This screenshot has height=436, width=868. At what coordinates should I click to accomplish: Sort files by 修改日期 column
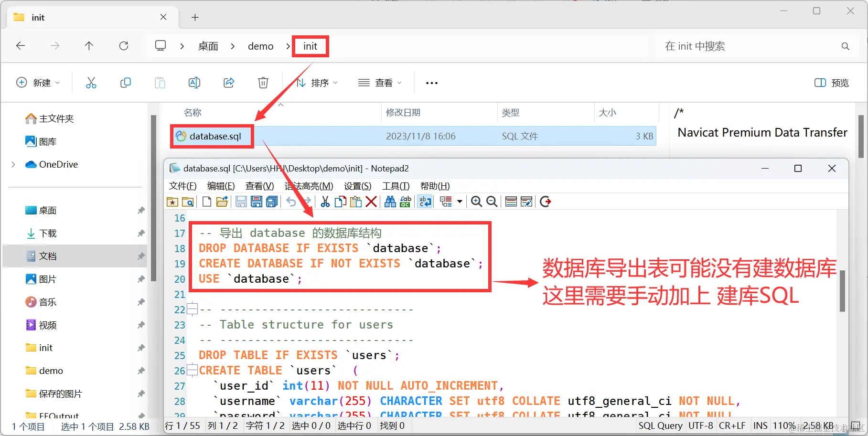(x=403, y=112)
